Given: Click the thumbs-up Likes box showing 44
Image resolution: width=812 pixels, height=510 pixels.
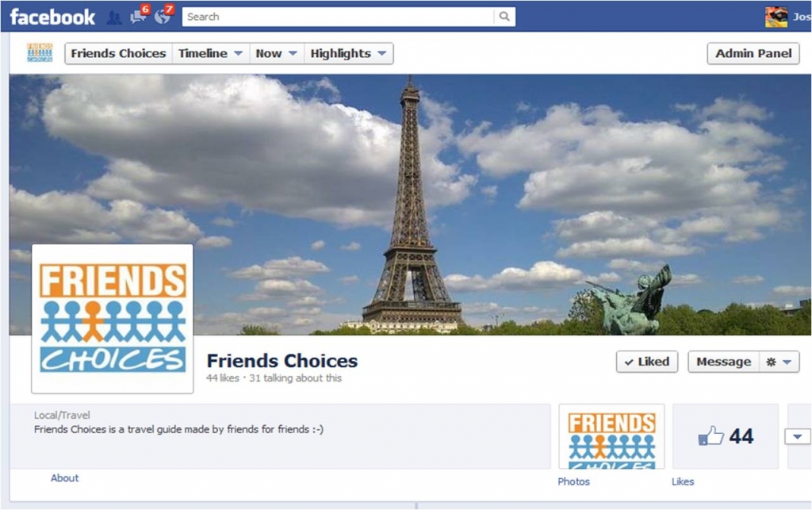Looking at the screenshot, I should coord(726,436).
